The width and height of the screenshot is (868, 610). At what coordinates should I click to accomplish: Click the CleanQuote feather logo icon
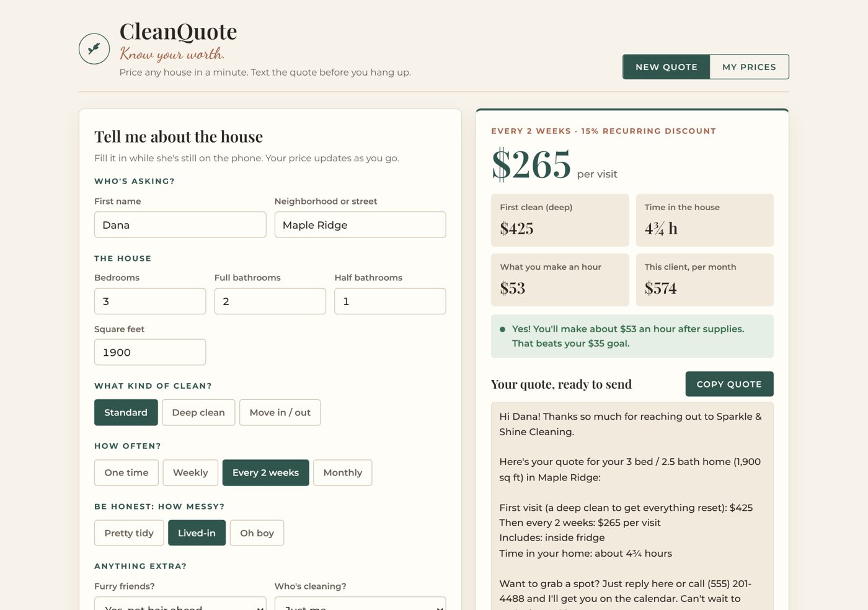(94, 49)
